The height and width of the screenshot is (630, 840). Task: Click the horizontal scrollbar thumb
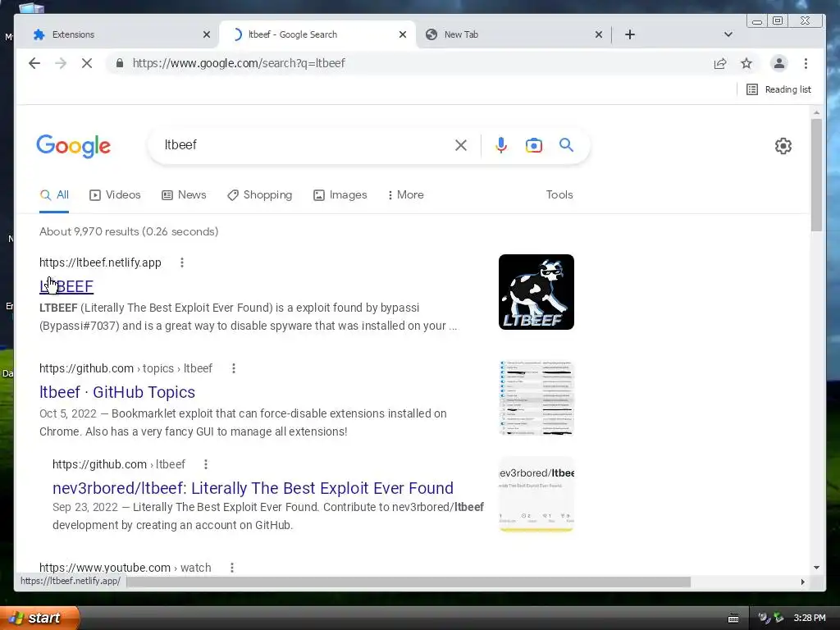coord(409,582)
